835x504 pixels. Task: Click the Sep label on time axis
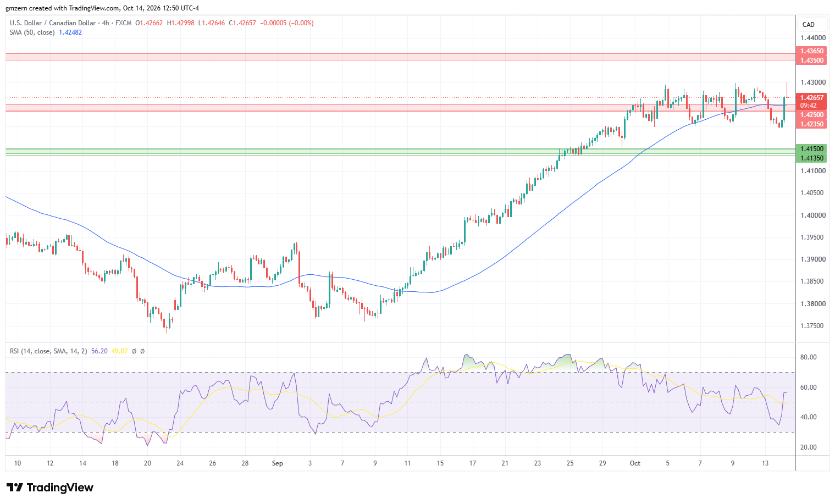tap(278, 463)
